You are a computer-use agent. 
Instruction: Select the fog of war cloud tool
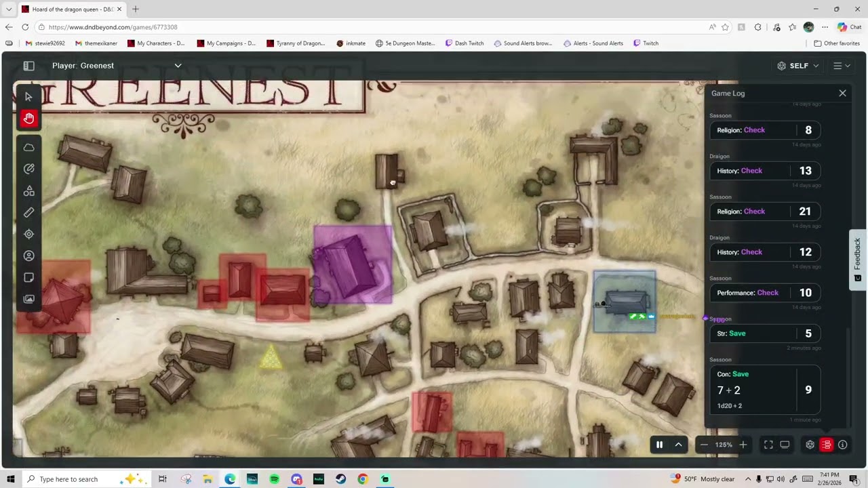click(28, 147)
